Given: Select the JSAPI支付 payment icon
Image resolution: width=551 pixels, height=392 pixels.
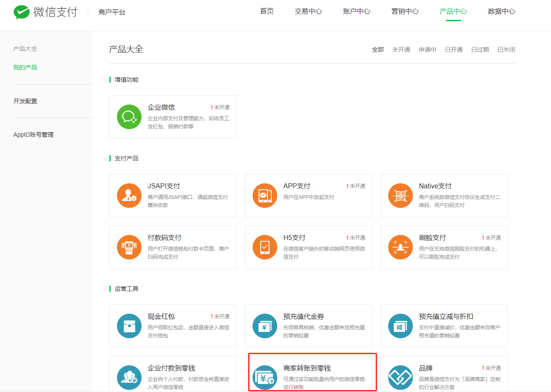Looking at the screenshot, I should [129, 196].
